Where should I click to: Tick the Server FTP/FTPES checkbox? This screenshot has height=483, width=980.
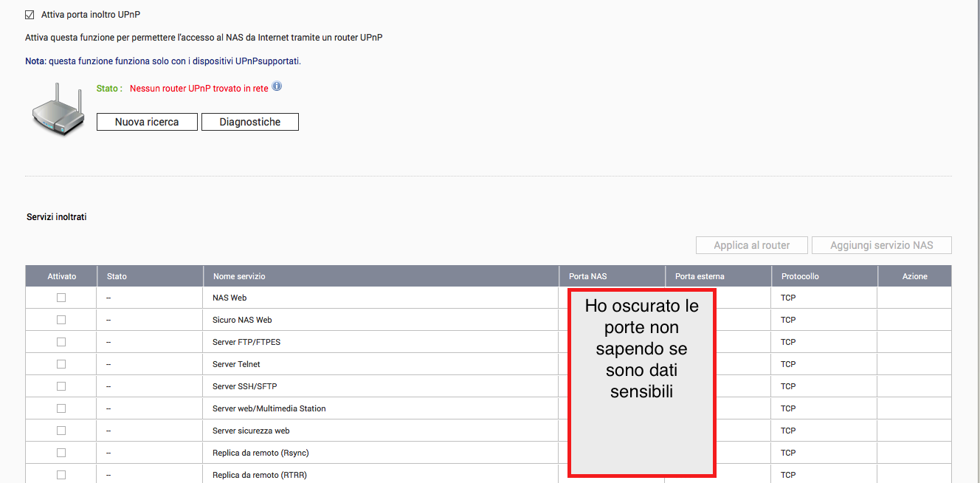click(61, 342)
